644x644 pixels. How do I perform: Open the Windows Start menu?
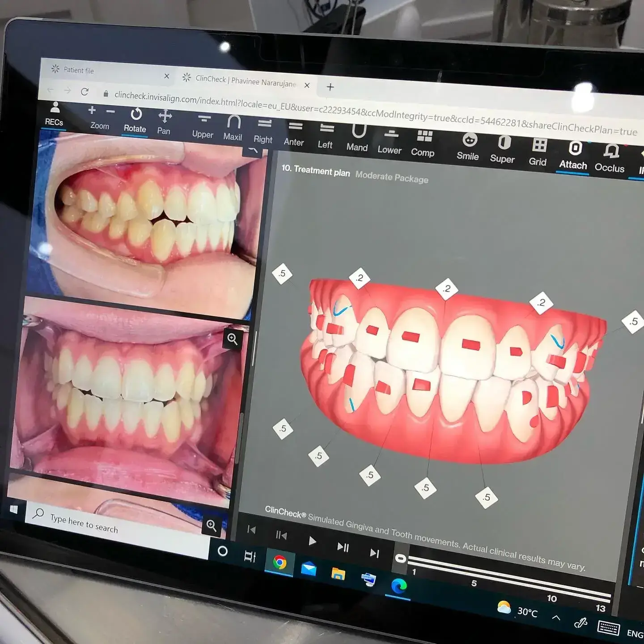14,509
